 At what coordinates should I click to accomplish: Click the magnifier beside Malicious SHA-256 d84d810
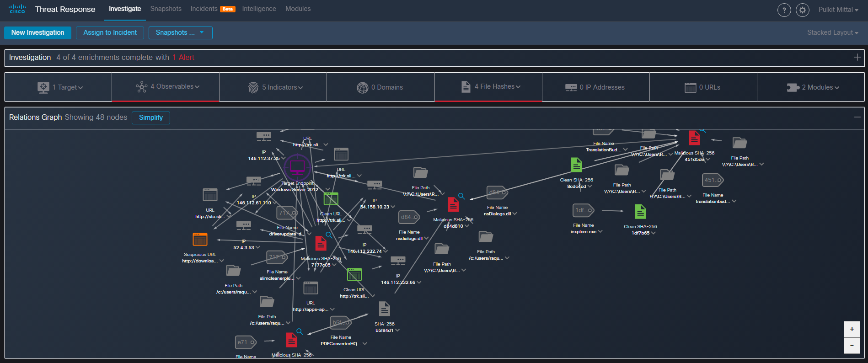tap(461, 196)
